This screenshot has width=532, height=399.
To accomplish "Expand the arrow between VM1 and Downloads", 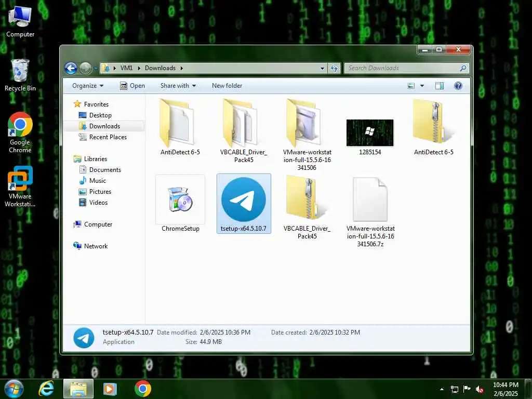I will (139, 68).
